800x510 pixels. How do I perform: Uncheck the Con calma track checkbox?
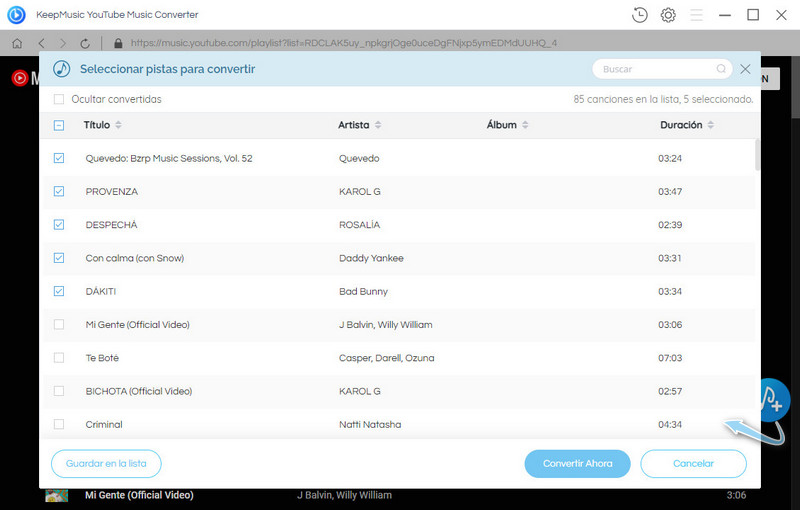(59, 258)
